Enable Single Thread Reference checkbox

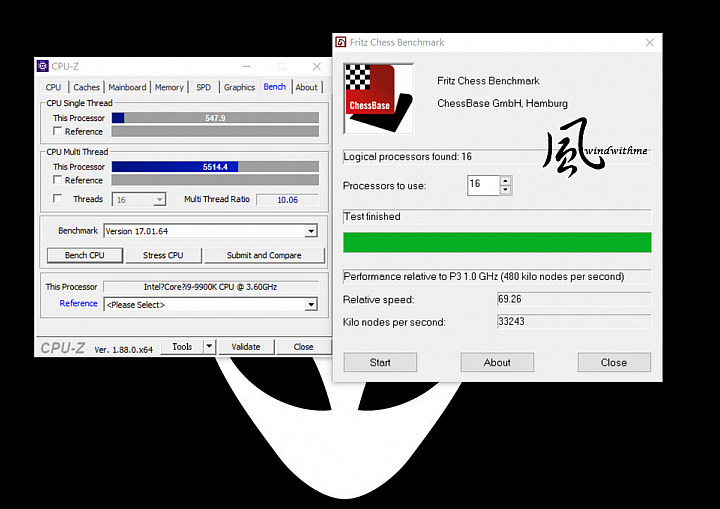point(57,131)
